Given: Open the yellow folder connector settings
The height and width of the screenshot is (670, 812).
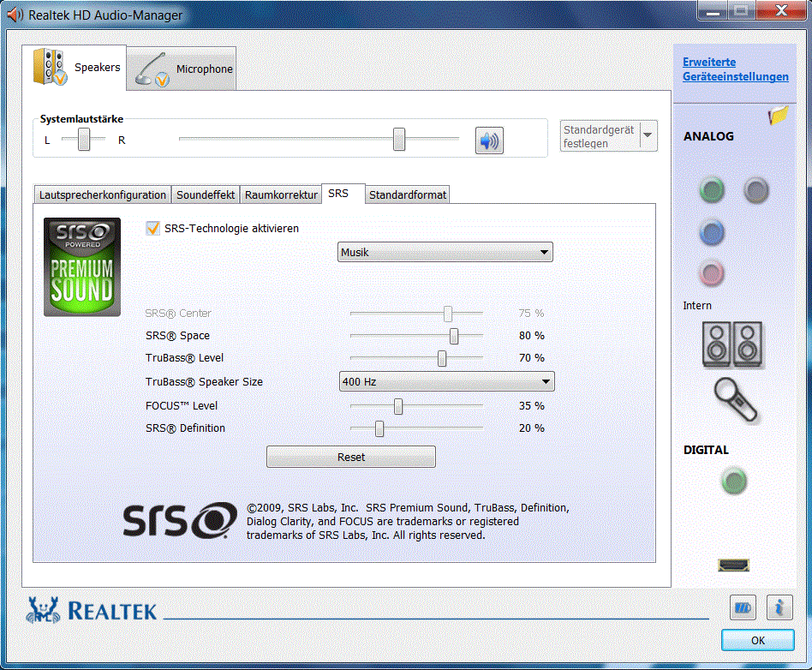Looking at the screenshot, I should [778, 116].
